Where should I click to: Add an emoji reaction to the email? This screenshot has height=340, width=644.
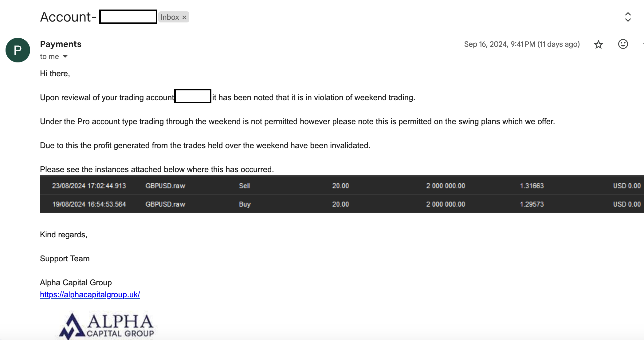click(x=623, y=44)
